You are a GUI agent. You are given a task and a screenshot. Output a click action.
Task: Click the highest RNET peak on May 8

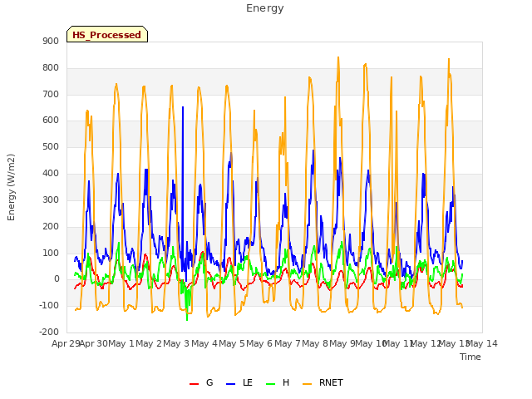[x=338, y=57]
